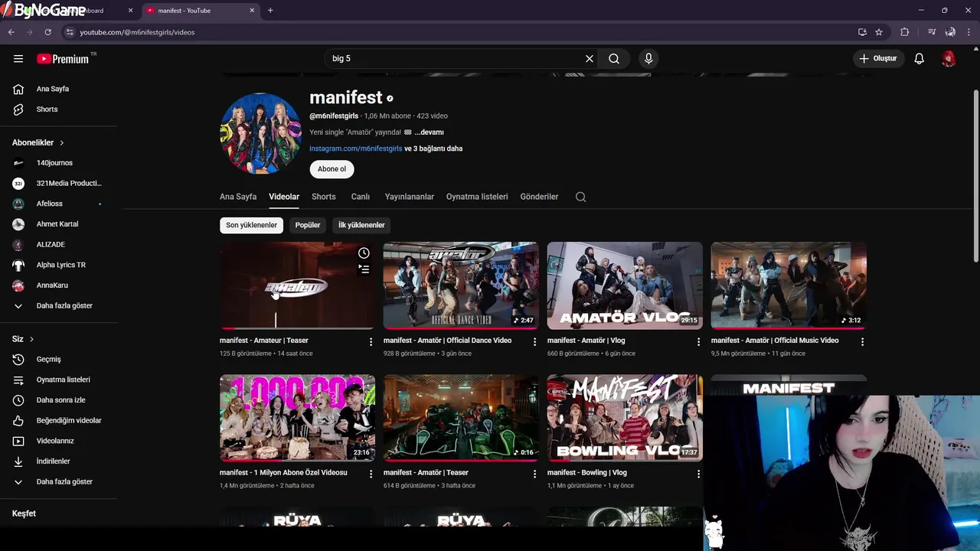Open manifest - Bowling | Vlog title

pos(586,473)
